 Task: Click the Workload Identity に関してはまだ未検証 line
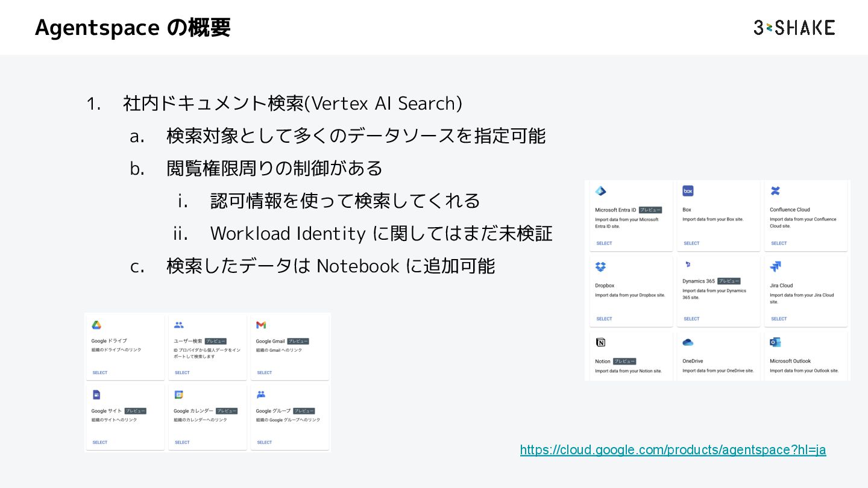point(381,233)
